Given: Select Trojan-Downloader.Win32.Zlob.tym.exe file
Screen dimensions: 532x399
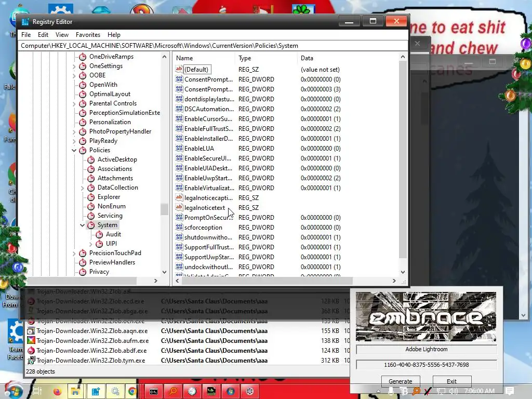Looking at the screenshot, I should pos(90,361).
